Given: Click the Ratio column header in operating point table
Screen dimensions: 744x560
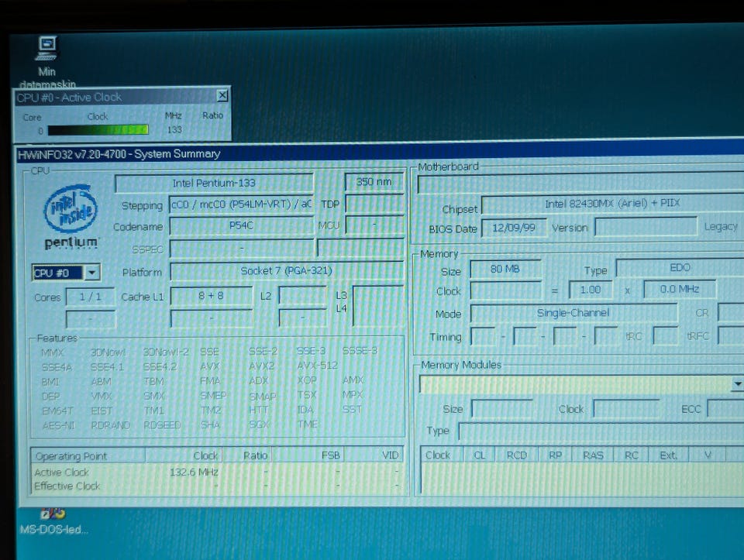Looking at the screenshot, I should tap(248, 455).
